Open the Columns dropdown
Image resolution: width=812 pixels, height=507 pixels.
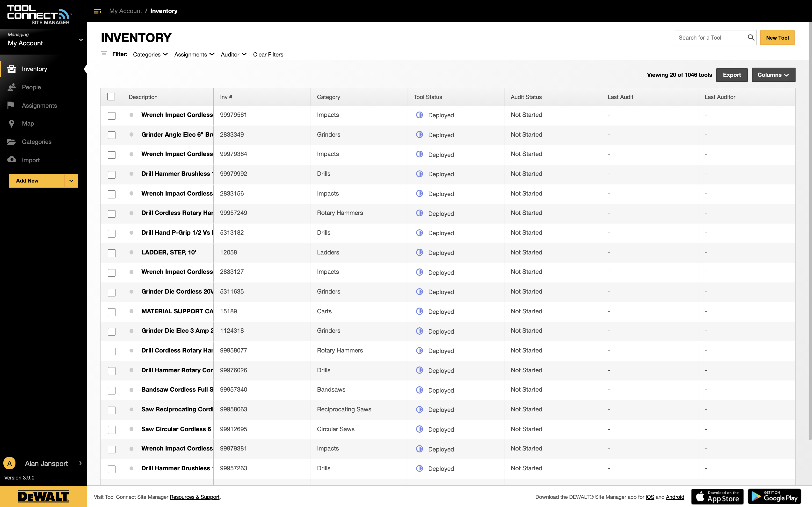773,75
